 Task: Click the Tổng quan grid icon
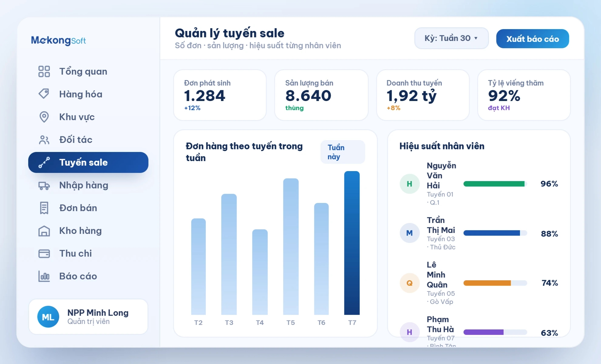click(44, 71)
